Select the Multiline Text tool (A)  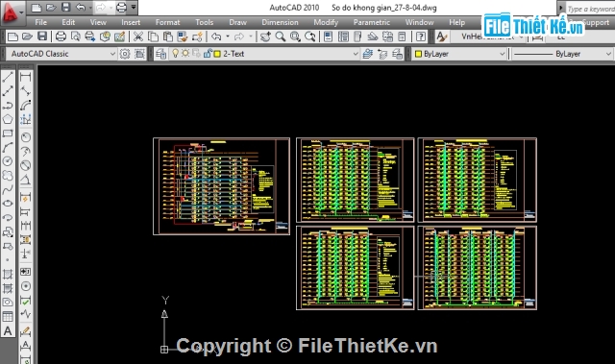[x=8, y=331]
